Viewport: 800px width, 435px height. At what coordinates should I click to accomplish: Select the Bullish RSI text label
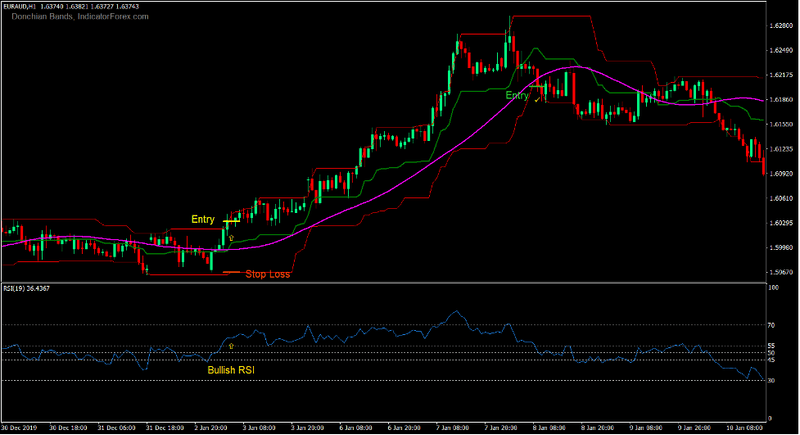click(231, 370)
